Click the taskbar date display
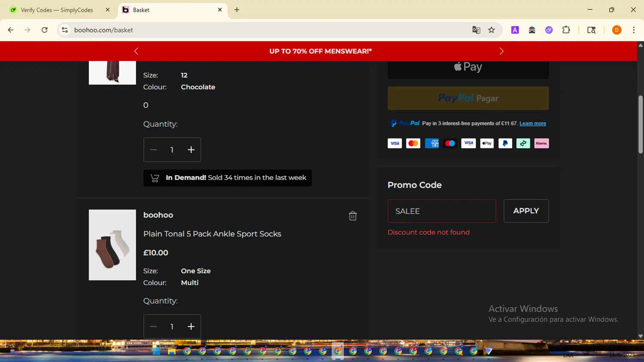This screenshot has width=644, height=362. (x=622, y=355)
